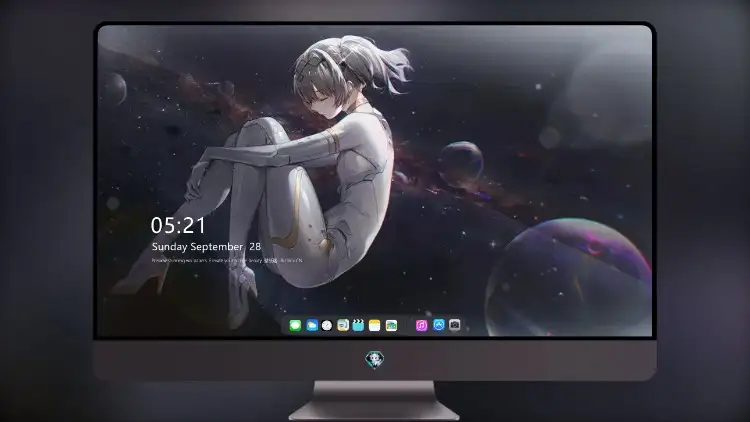Open the yellow-blue document app icon

coord(343,325)
